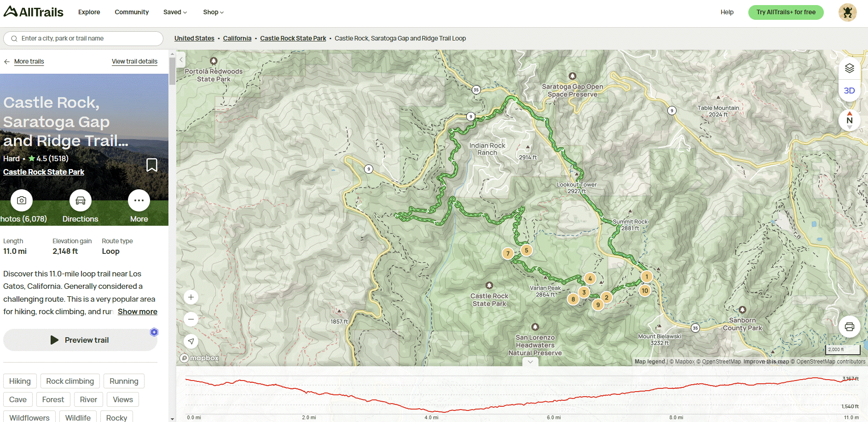Click waypoint marker 10 on map
The image size is (868, 422).
645,291
